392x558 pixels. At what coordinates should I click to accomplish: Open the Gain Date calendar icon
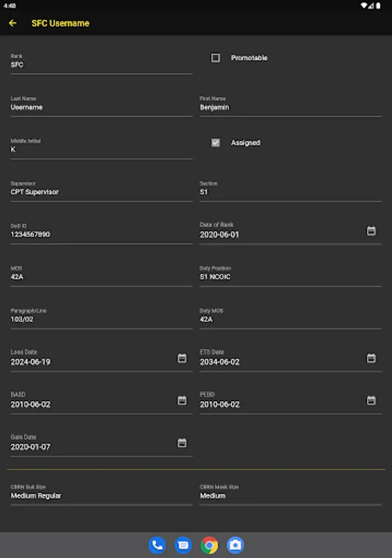point(182,443)
